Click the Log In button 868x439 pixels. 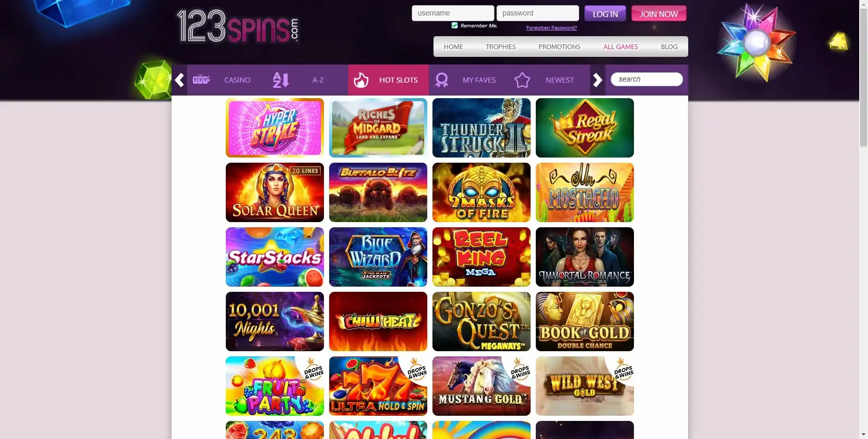[x=605, y=14]
